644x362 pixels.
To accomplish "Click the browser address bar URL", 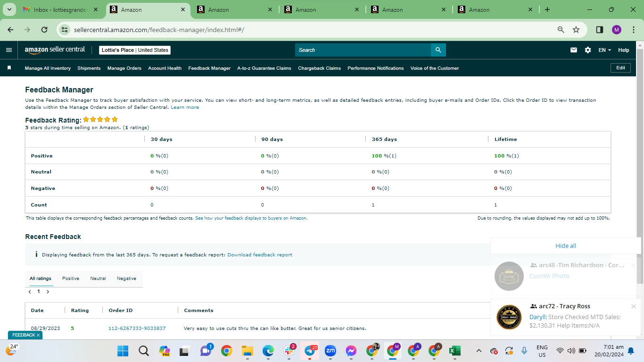I will click(x=159, y=30).
